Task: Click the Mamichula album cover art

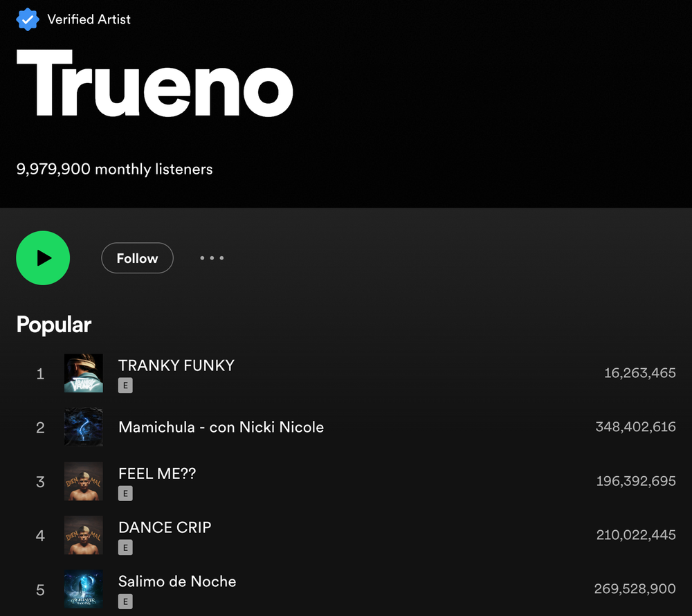Action: (84, 427)
